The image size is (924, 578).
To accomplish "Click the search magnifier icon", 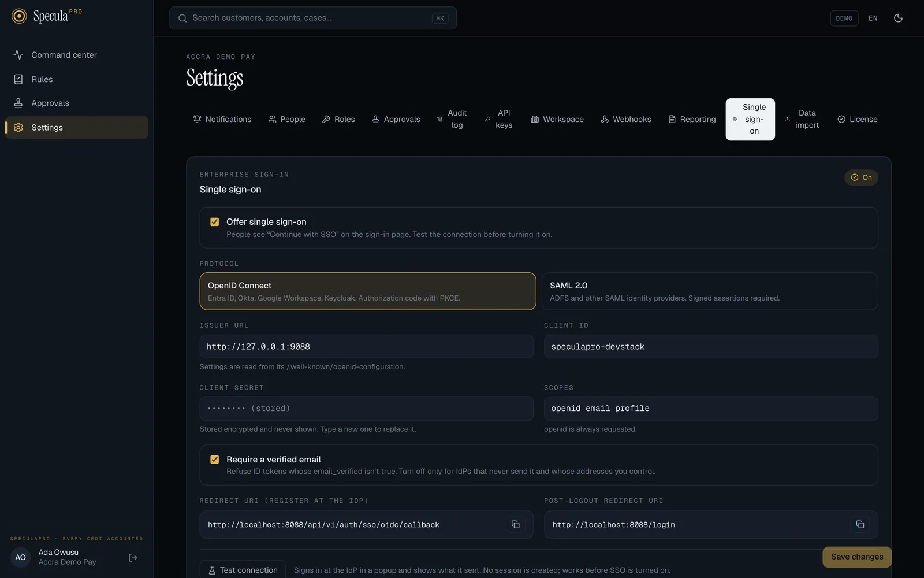I will pos(182,18).
